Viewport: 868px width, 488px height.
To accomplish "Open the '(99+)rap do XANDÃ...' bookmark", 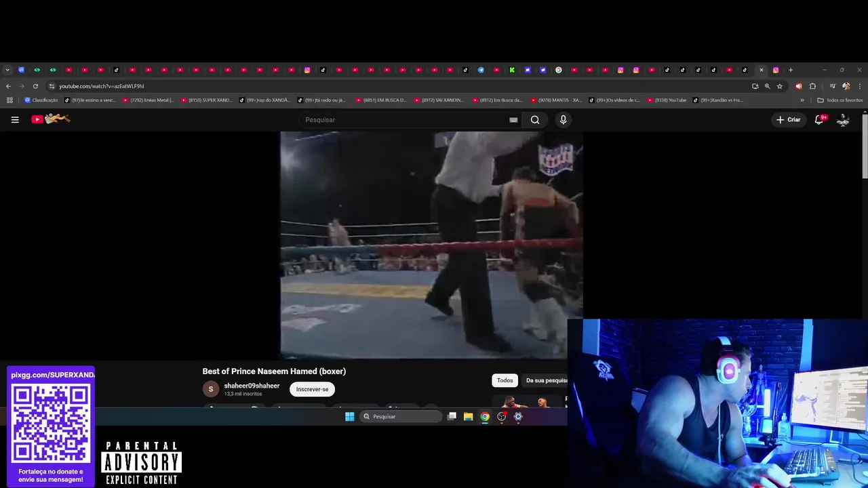I will coord(265,100).
